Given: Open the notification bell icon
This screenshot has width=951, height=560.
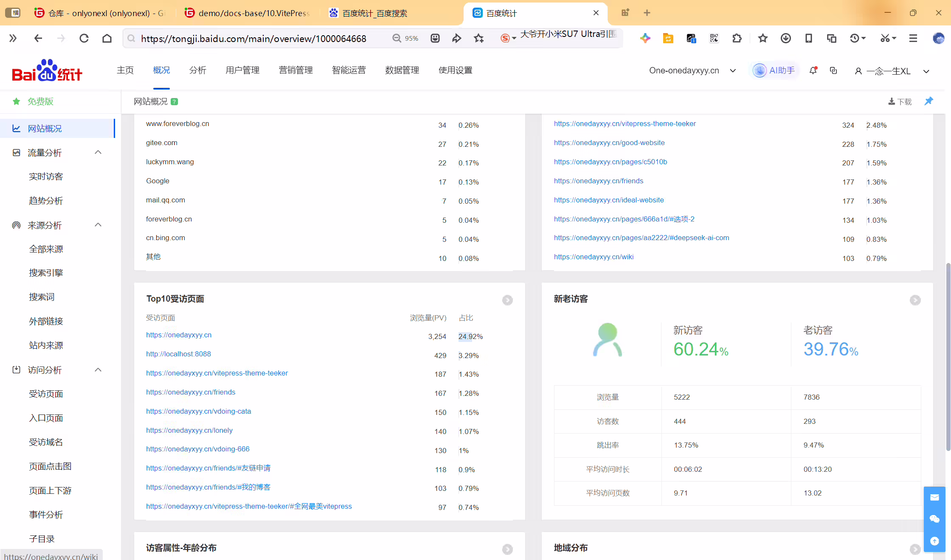Looking at the screenshot, I should (x=813, y=70).
